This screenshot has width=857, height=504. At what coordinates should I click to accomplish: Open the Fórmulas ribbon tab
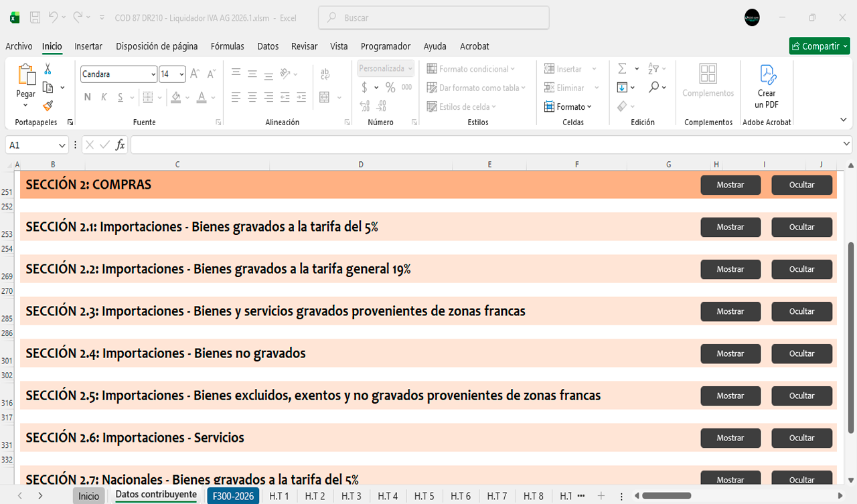227,46
